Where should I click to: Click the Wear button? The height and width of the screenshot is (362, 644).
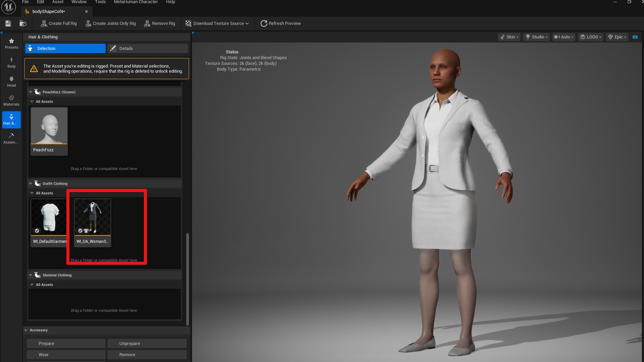pyautogui.click(x=66, y=354)
